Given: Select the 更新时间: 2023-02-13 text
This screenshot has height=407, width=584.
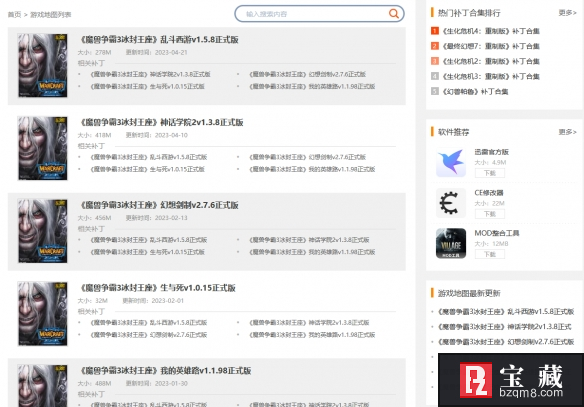Looking at the screenshot, I should (156, 217).
